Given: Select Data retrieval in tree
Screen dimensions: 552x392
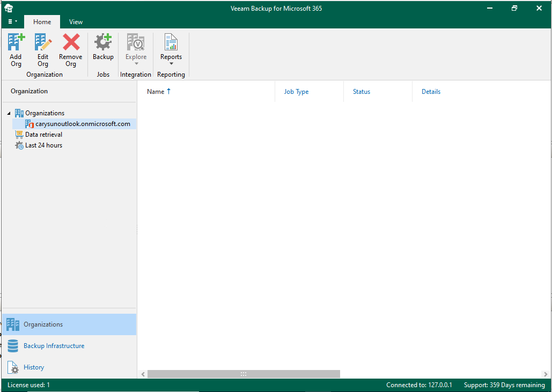Looking at the screenshot, I should [43, 135].
